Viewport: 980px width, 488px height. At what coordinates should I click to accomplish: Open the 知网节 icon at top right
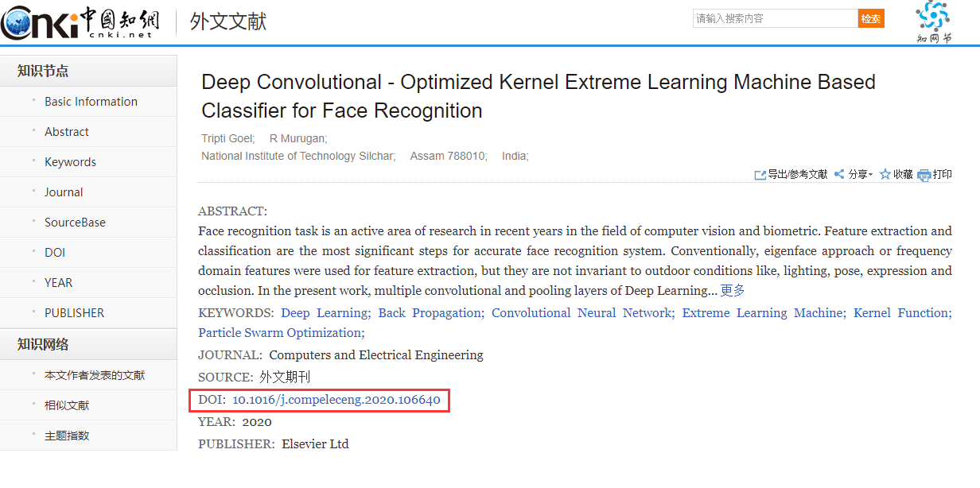933,22
